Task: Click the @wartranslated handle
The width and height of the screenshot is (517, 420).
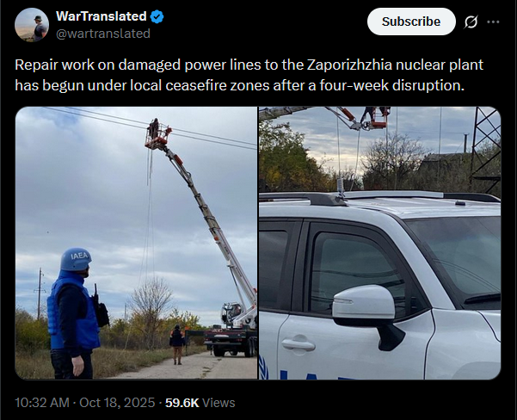Action: (103, 34)
